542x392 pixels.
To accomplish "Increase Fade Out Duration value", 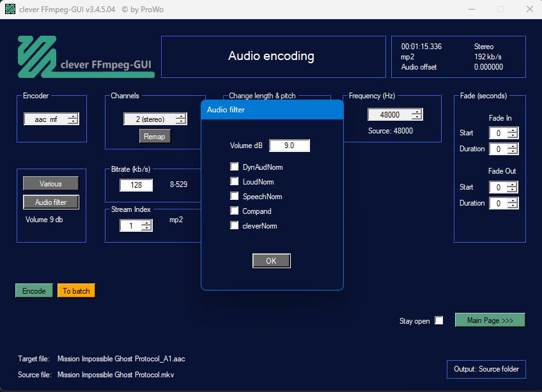I will click(x=513, y=200).
